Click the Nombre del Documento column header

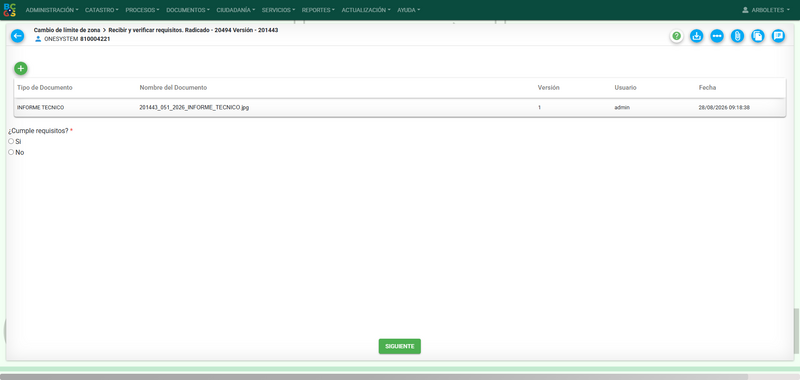click(173, 88)
